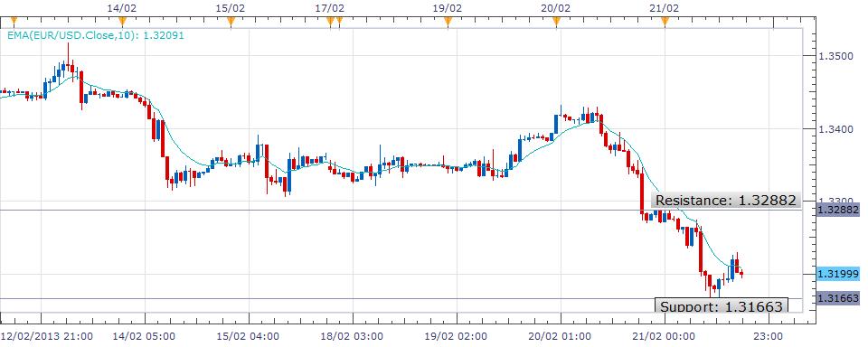Click the 19/02 date label at top
Image resolution: width=868 pixels, height=347 pixels.
448,8
